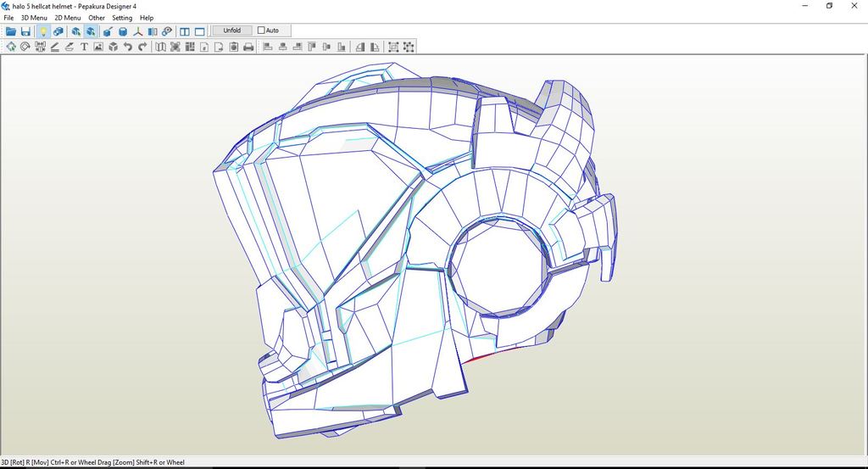Click the align parts to bottom icon
The height and width of the screenshot is (469, 868).
[x=342, y=47]
